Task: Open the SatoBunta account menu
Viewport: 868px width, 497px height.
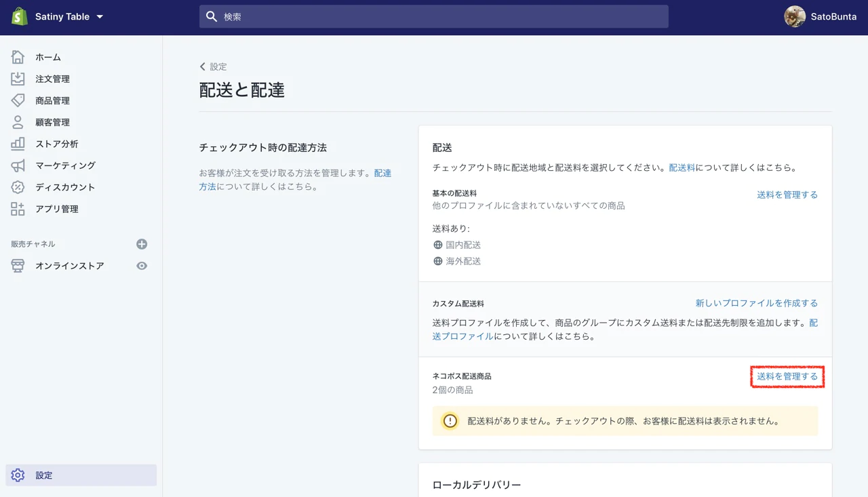Action: click(x=821, y=17)
